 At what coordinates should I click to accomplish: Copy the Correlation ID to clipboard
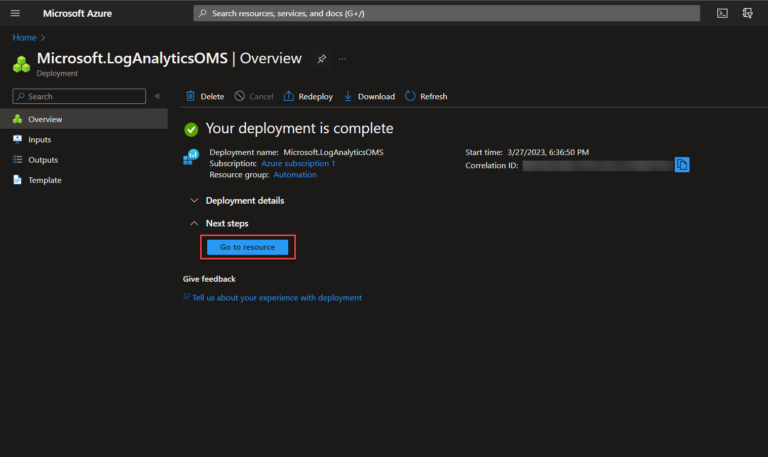pyautogui.click(x=682, y=165)
